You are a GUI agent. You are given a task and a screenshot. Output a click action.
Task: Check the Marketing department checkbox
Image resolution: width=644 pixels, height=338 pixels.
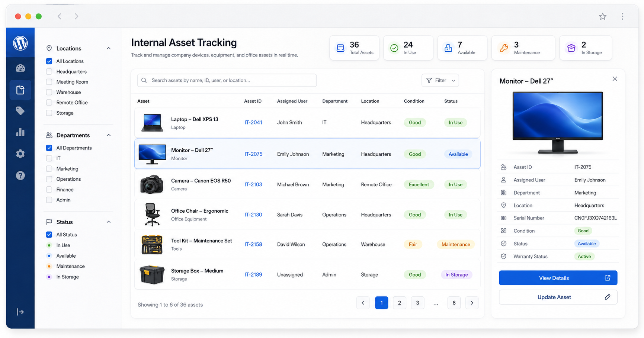49,169
